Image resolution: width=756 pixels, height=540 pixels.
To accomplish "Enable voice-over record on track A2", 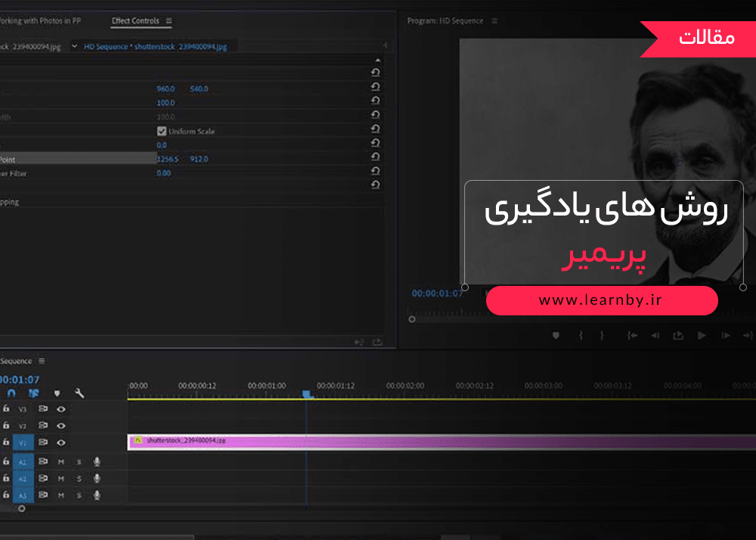I will [97, 478].
